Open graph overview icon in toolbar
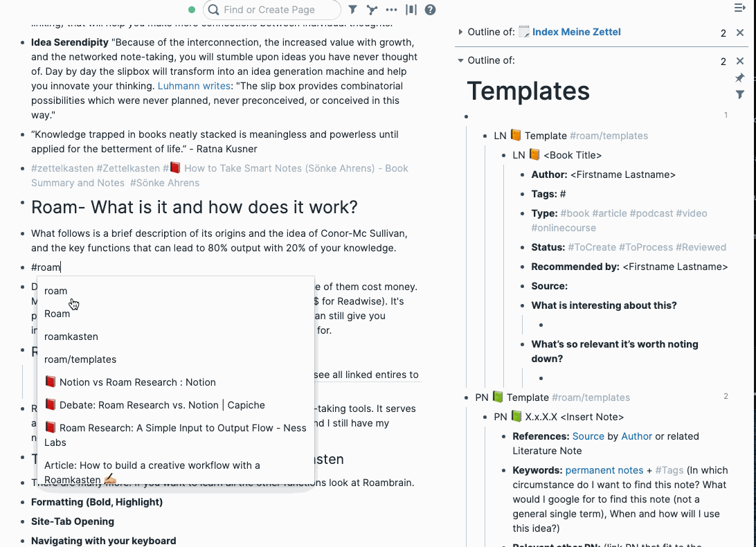Viewport: 756px width, 547px height. click(372, 10)
